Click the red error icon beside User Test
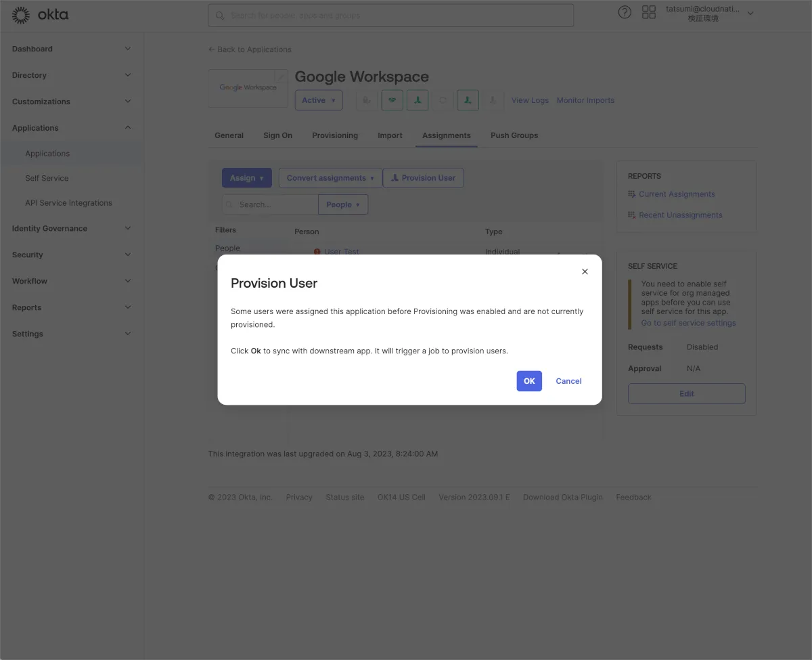 pyautogui.click(x=317, y=252)
